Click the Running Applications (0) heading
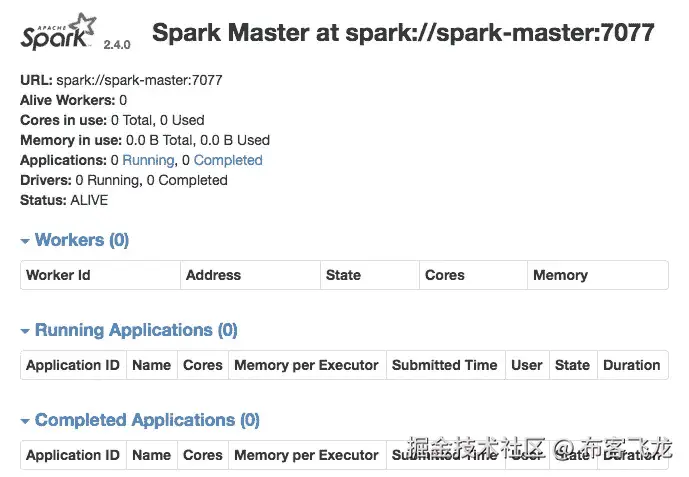This screenshot has width=689, height=477. coord(136,330)
